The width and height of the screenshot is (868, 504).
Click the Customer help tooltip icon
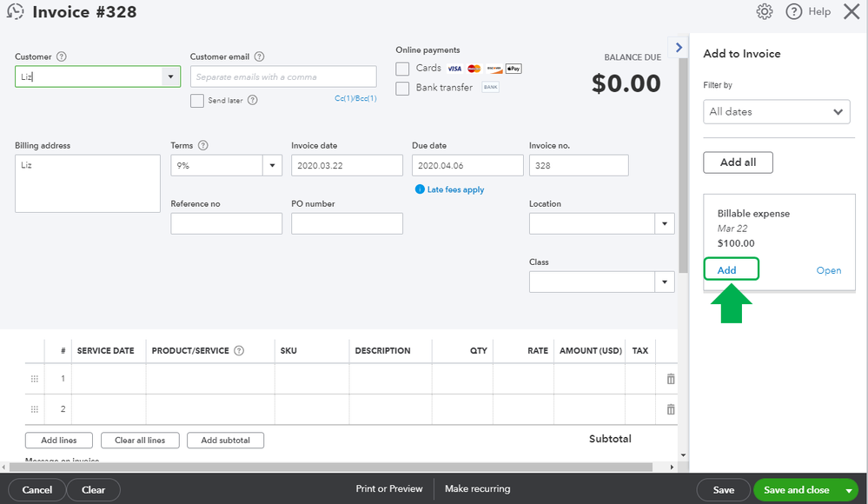(62, 56)
